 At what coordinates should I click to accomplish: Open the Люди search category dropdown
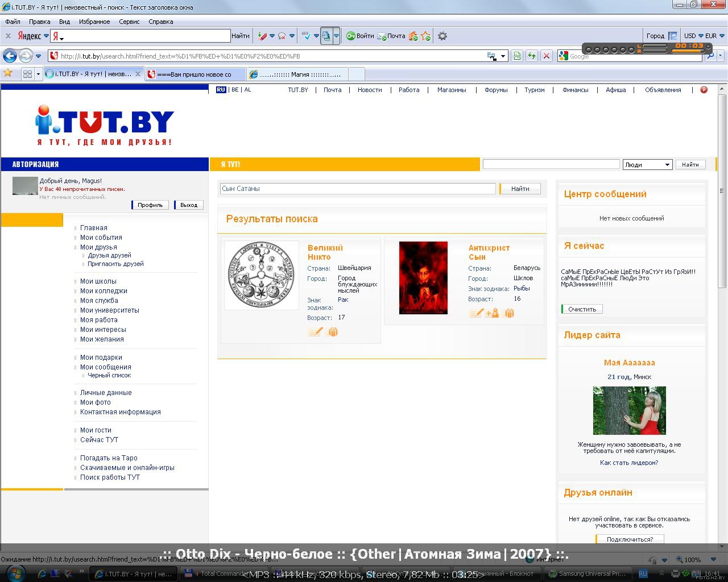[647, 164]
